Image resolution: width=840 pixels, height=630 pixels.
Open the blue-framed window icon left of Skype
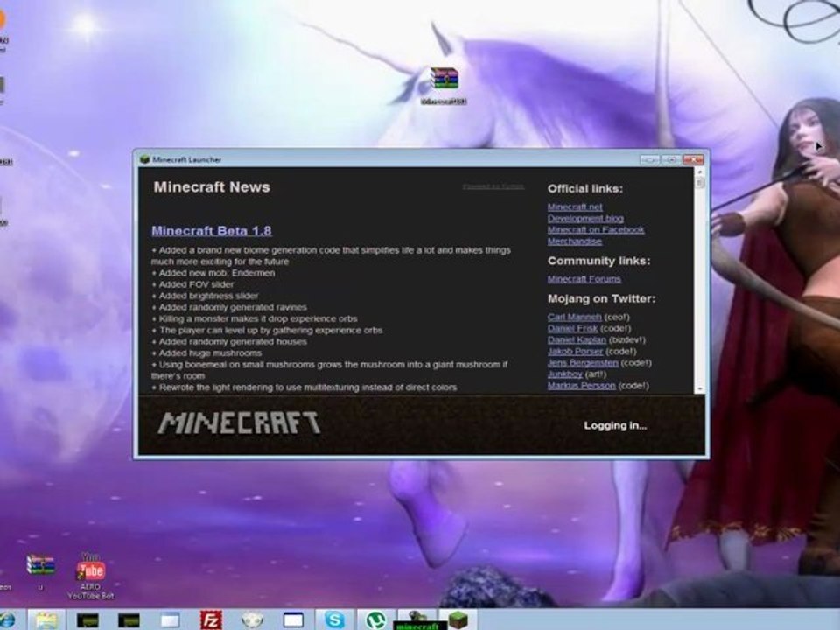tap(293, 620)
